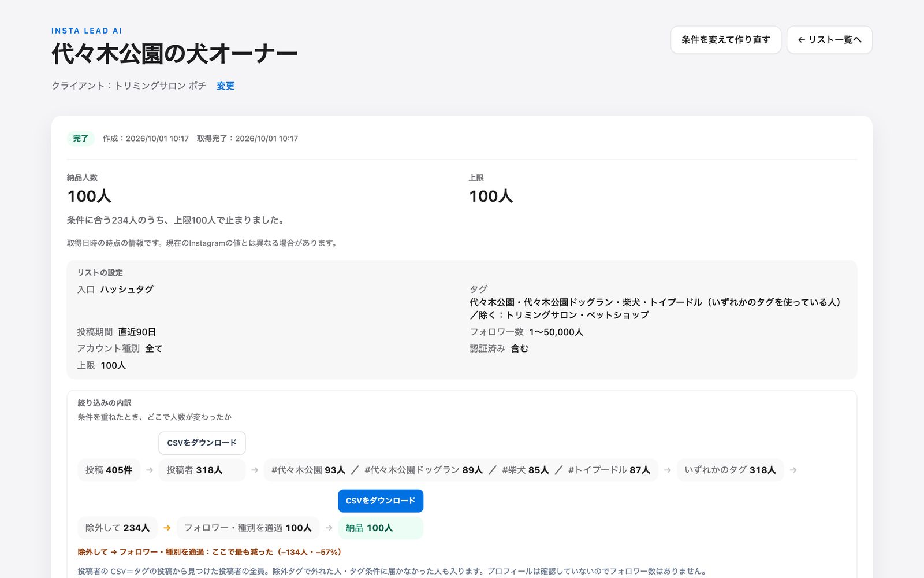Click the blue CSVをダウンロード button above 納品
Viewport: 924px width, 578px height.
(381, 501)
